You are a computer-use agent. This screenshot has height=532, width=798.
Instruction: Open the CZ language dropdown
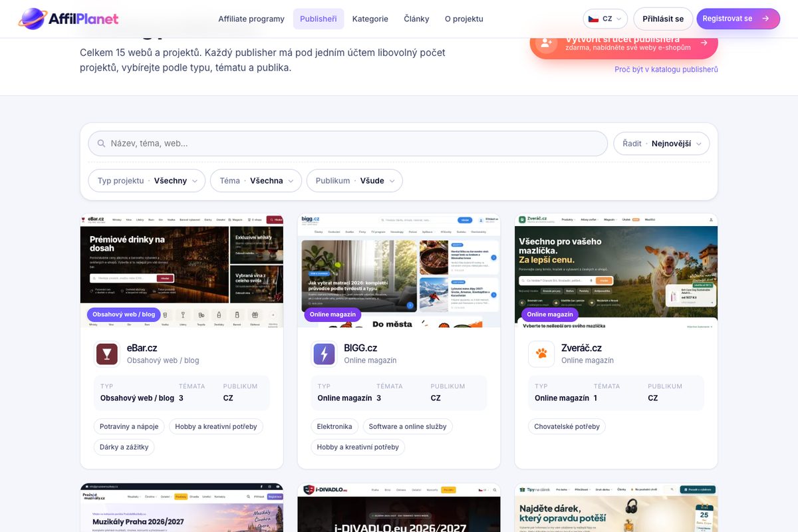point(605,19)
